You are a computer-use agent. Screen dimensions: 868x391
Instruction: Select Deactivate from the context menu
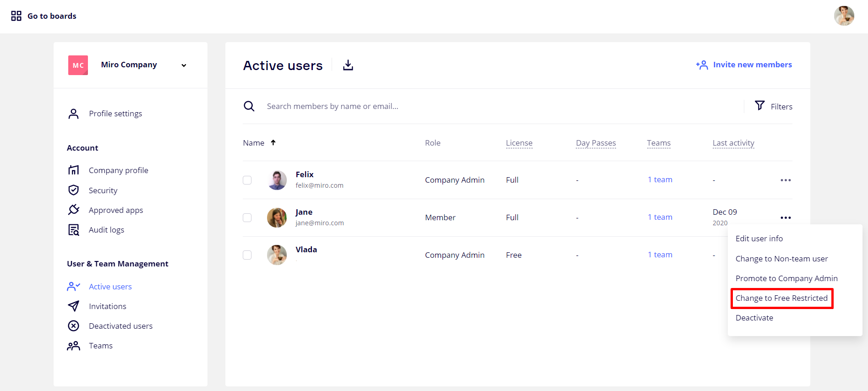pyautogui.click(x=754, y=318)
